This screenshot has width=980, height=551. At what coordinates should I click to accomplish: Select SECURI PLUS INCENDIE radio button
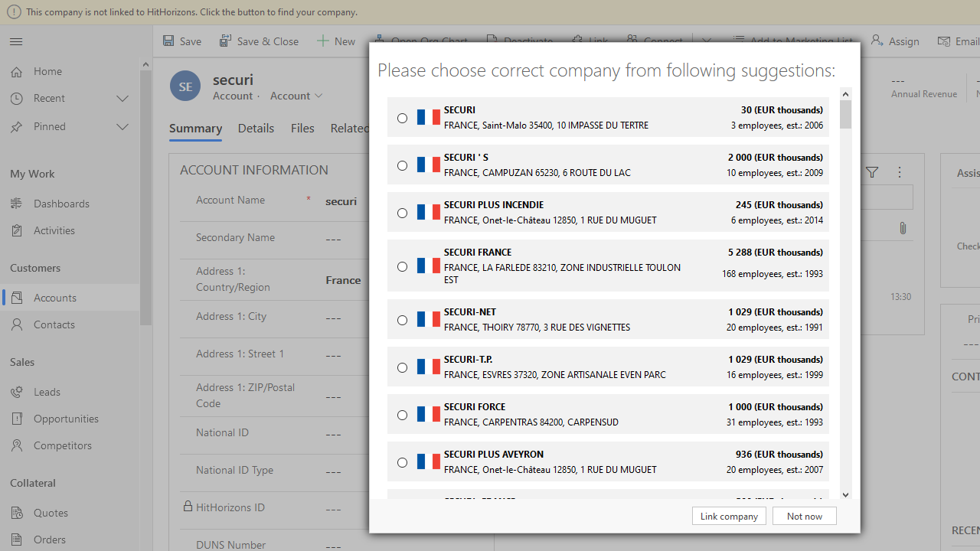pyautogui.click(x=402, y=213)
